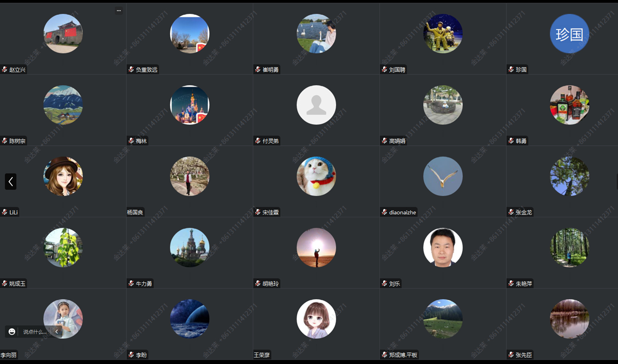Click the emoji smiley icon in chat bar
The width and height of the screenshot is (618, 364).
[12, 332]
